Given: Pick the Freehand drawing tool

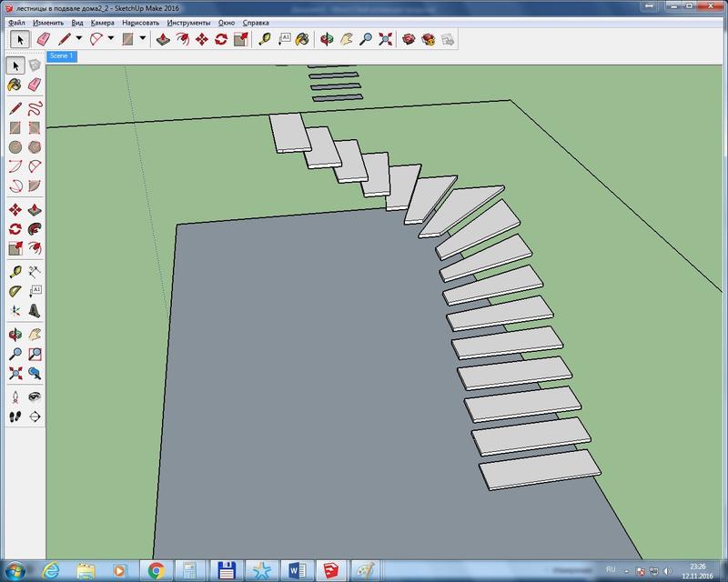Looking at the screenshot, I should pyautogui.click(x=35, y=107).
